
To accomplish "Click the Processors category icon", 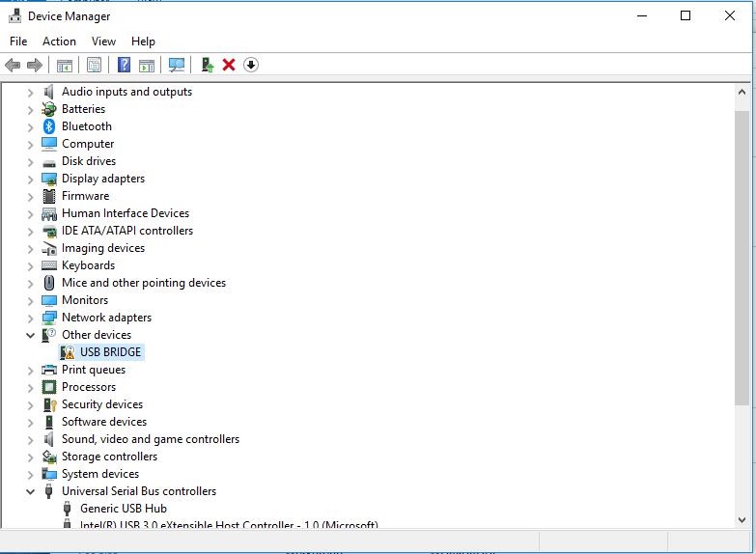I will point(49,387).
